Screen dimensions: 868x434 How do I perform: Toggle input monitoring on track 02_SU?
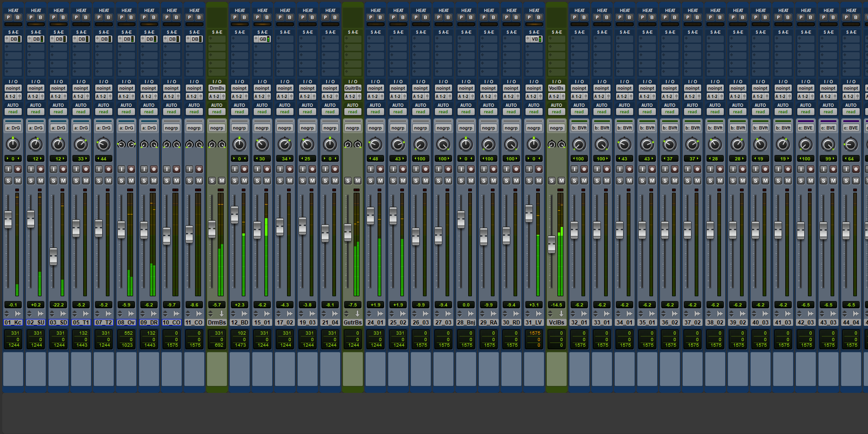coord(31,169)
